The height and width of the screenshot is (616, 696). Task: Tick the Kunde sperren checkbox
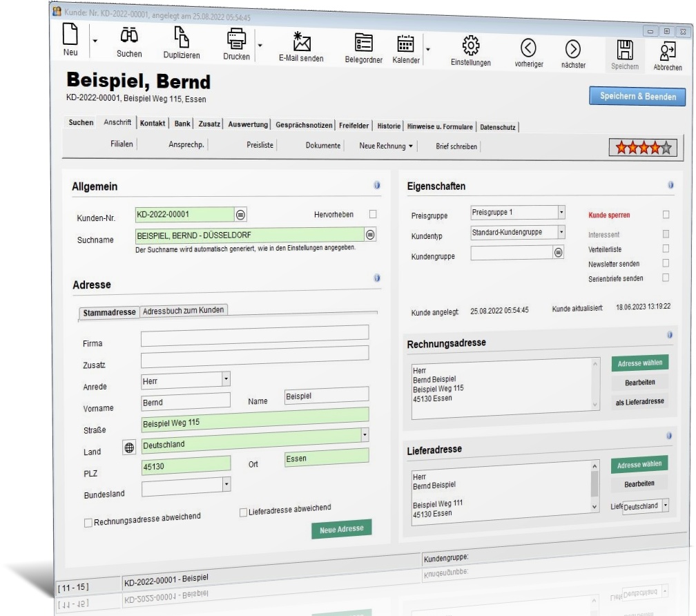tap(666, 215)
